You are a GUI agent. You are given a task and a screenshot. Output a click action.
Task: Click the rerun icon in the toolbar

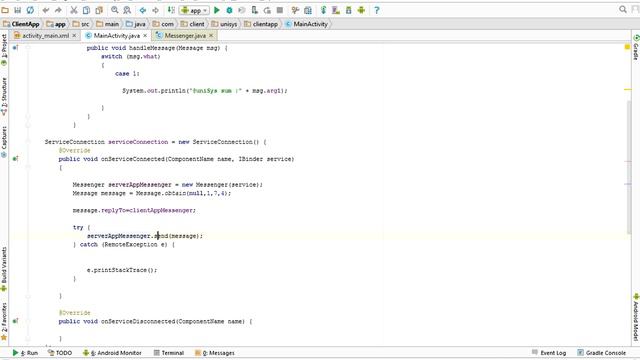[267, 10]
